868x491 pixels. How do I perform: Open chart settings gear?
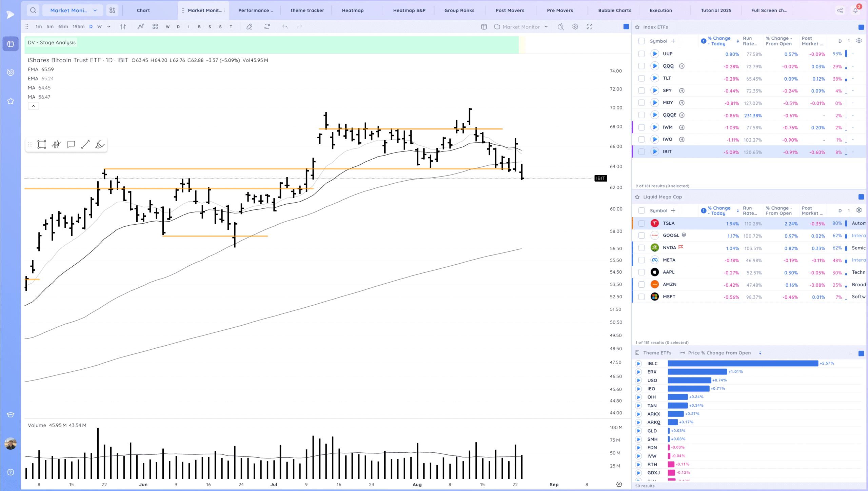(x=575, y=27)
